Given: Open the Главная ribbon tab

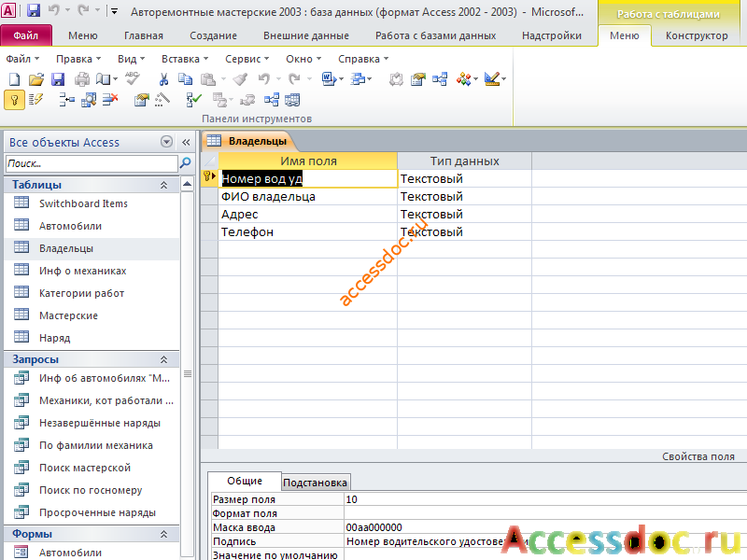Looking at the screenshot, I should 144,35.
